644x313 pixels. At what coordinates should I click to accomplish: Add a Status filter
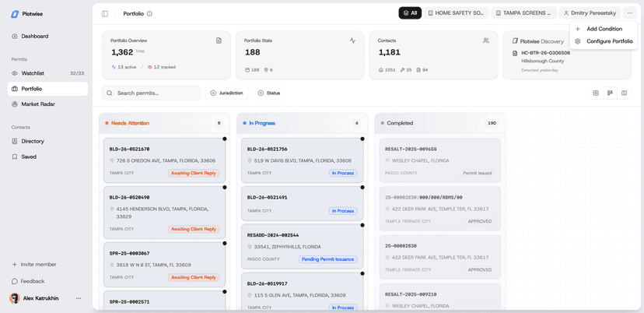[x=268, y=93]
